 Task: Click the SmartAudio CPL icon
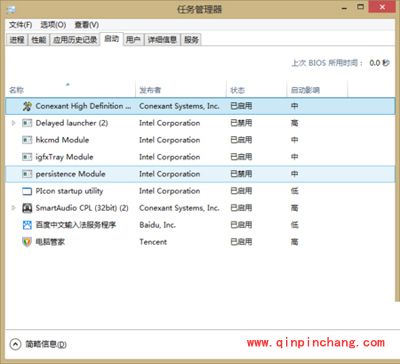point(27,208)
